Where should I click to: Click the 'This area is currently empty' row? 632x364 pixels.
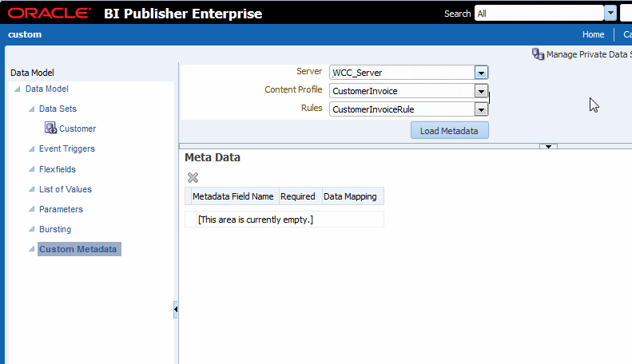point(284,220)
